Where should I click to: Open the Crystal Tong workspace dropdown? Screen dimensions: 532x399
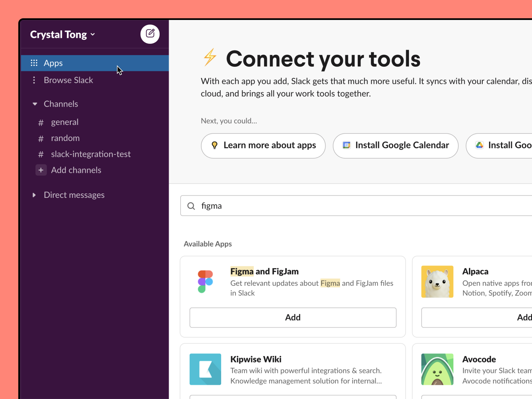tap(63, 35)
